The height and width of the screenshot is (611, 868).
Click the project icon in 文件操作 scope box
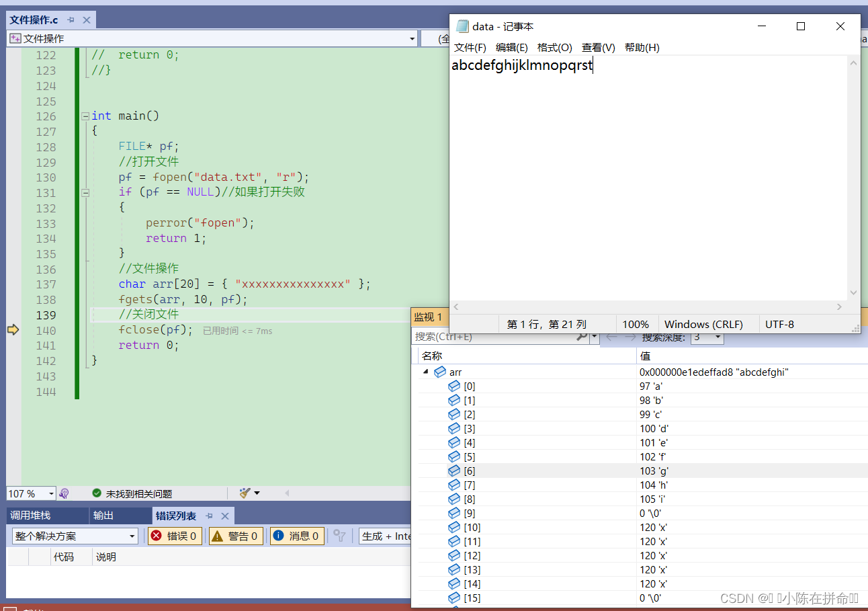pos(15,38)
